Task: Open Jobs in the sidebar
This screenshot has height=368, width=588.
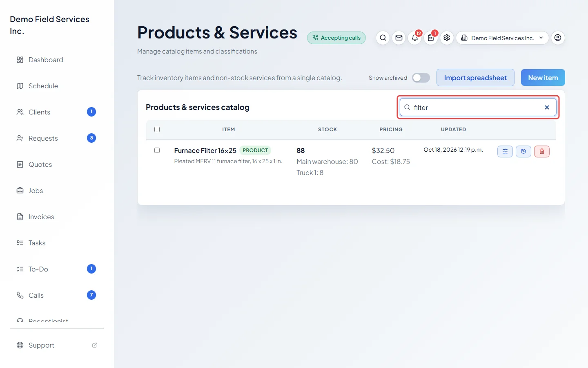Action: tap(57, 191)
